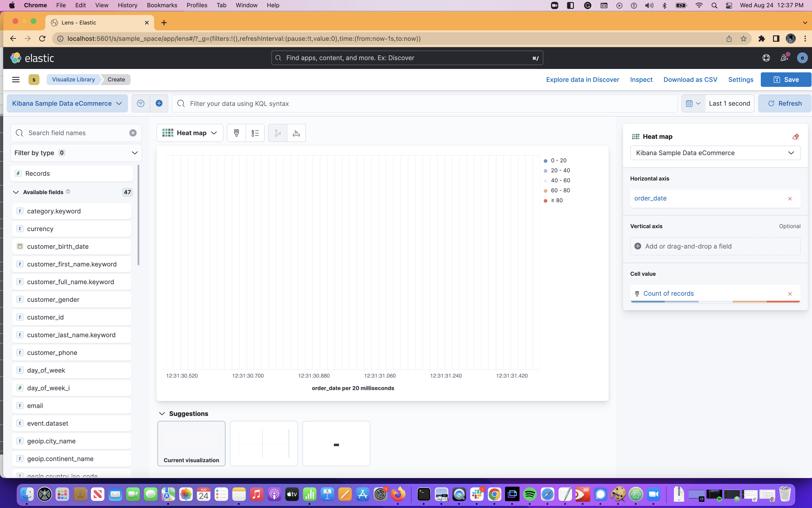This screenshot has height=508, width=812.
Task: Clear the field name search box
Action: [x=133, y=133]
